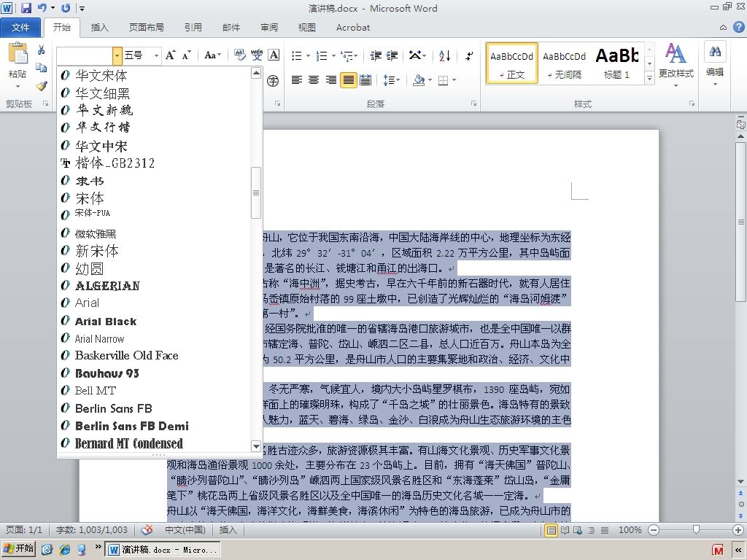Center the paragraph text
The height and width of the screenshot is (560, 747).
[314, 80]
